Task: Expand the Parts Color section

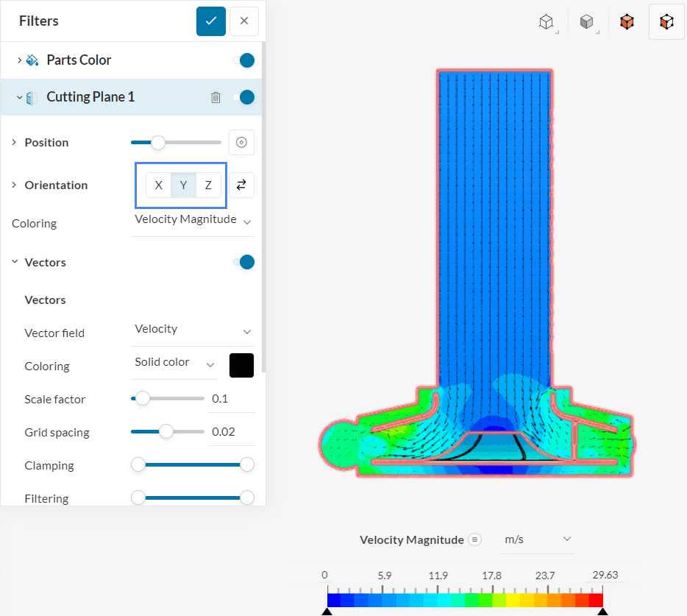Action: click(19, 60)
